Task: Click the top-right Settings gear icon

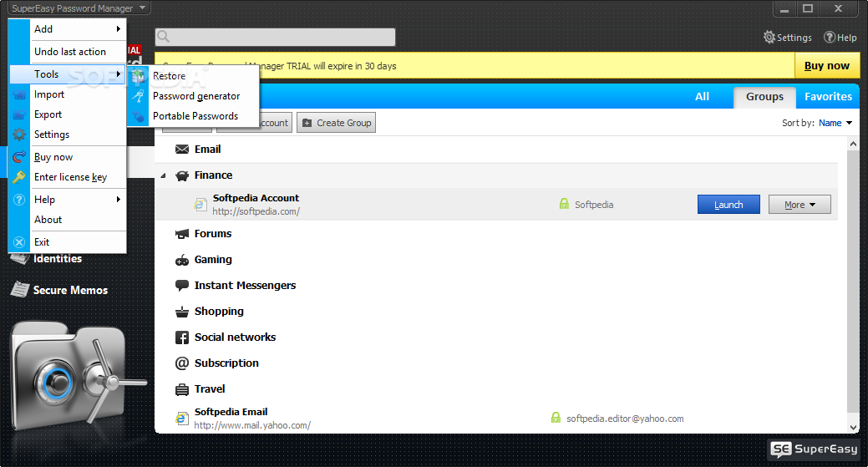Action: (x=769, y=37)
